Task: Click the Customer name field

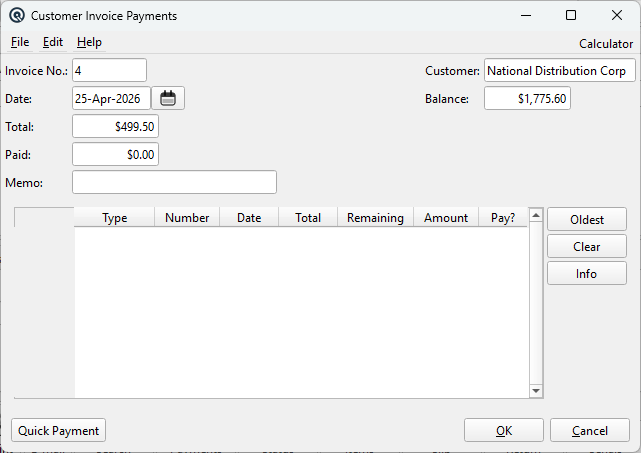Action: pyautogui.click(x=560, y=70)
